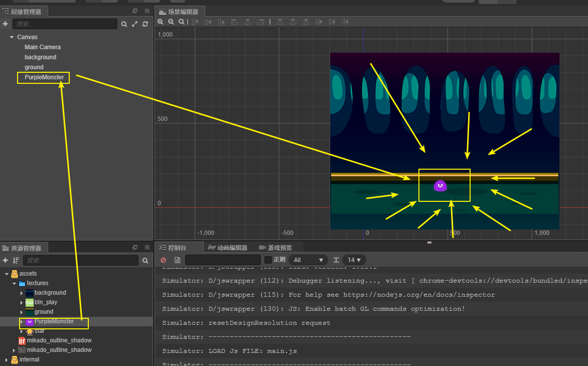Enable the 正则 regex checkbox in console
Viewport: 588px width, 366px height.
pos(268,260)
